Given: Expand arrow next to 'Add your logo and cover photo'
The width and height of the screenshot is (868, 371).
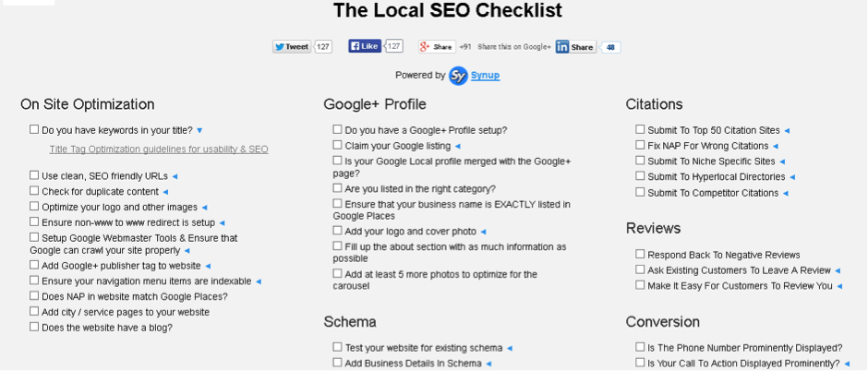Looking at the screenshot, I should (483, 232).
